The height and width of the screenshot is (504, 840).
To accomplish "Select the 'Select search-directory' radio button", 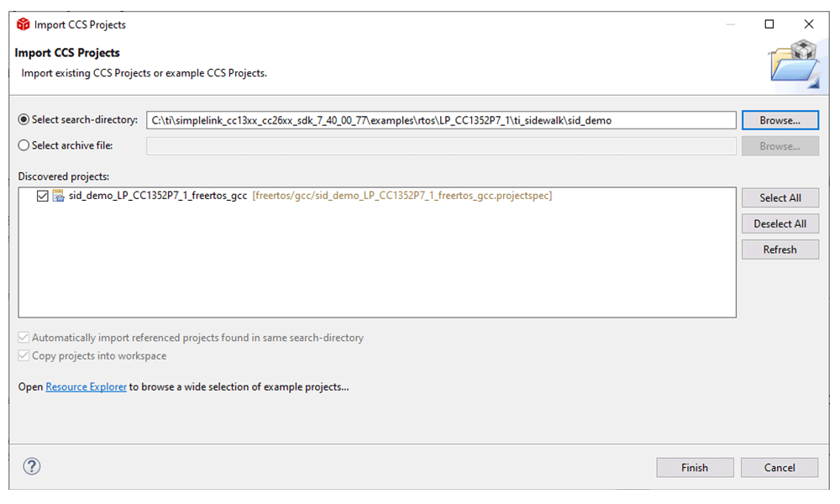I will pyautogui.click(x=24, y=119).
